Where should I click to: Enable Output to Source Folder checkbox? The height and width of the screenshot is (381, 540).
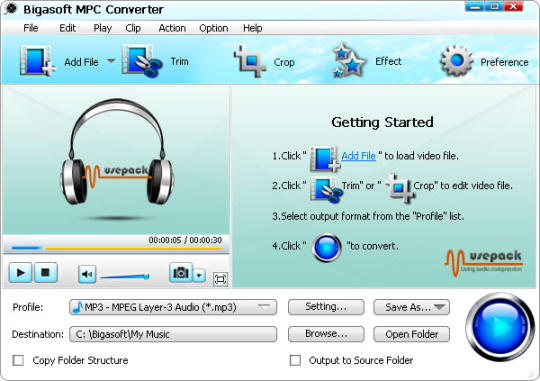click(x=295, y=360)
